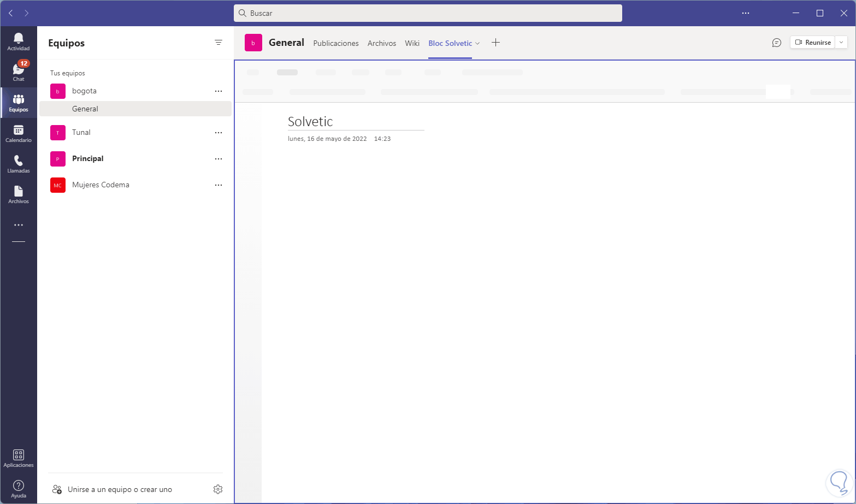The width and height of the screenshot is (856, 504).
Task: Select the General channel under bogota
Action: pyautogui.click(x=135, y=109)
